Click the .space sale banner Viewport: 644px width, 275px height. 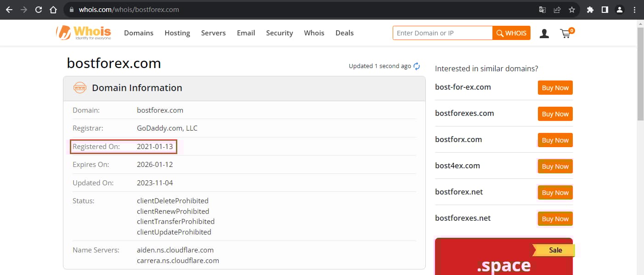coord(504,256)
